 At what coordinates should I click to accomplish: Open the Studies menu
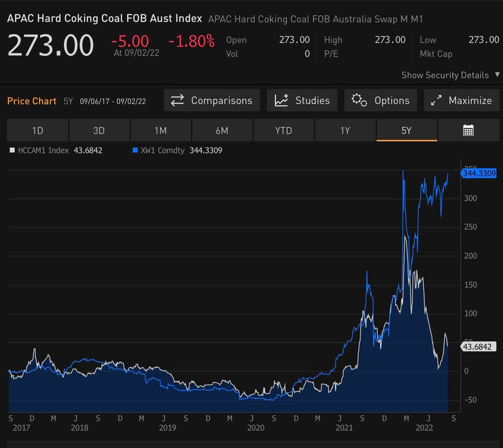302,101
